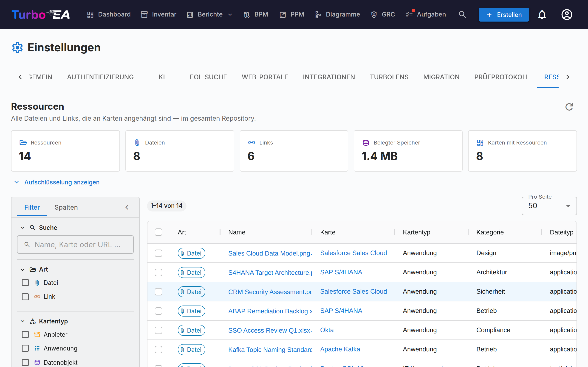Click the Name, Karte oder URL search field
Screen dimensions: 588x367
(x=75, y=245)
